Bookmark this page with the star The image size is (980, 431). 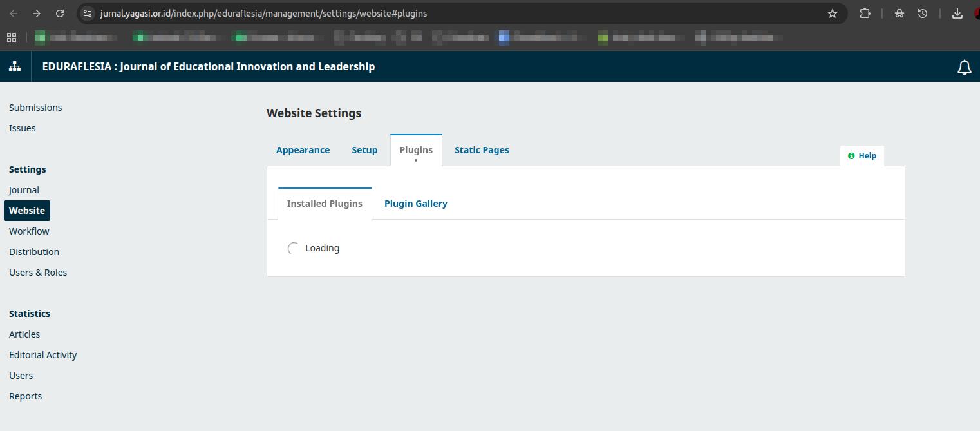tap(833, 14)
